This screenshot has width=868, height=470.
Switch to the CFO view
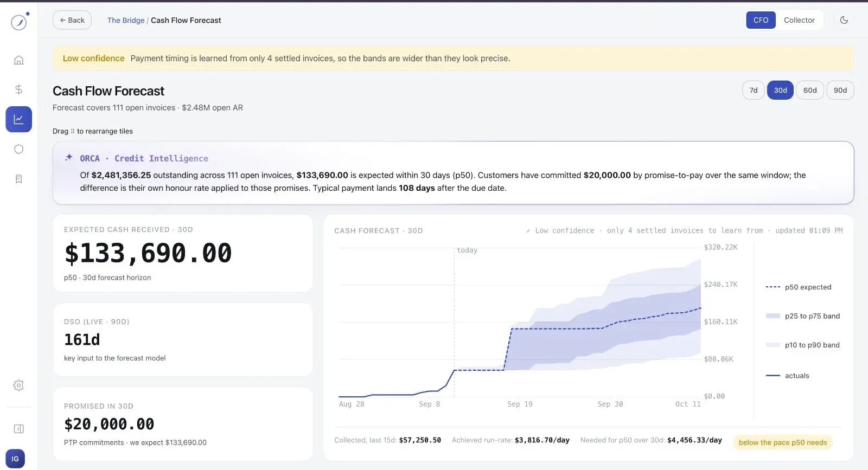click(x=761, y=20)
